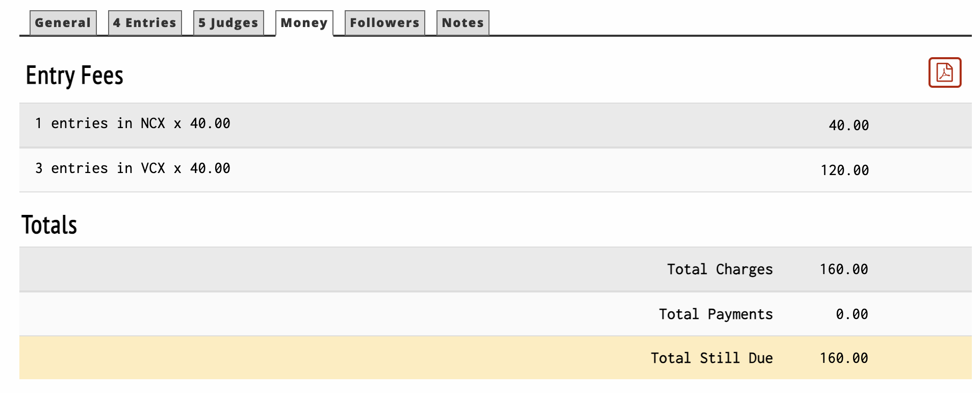980x393 pixels.
Task: Click the 120.00 VCX fee amount
Action: 844,170
